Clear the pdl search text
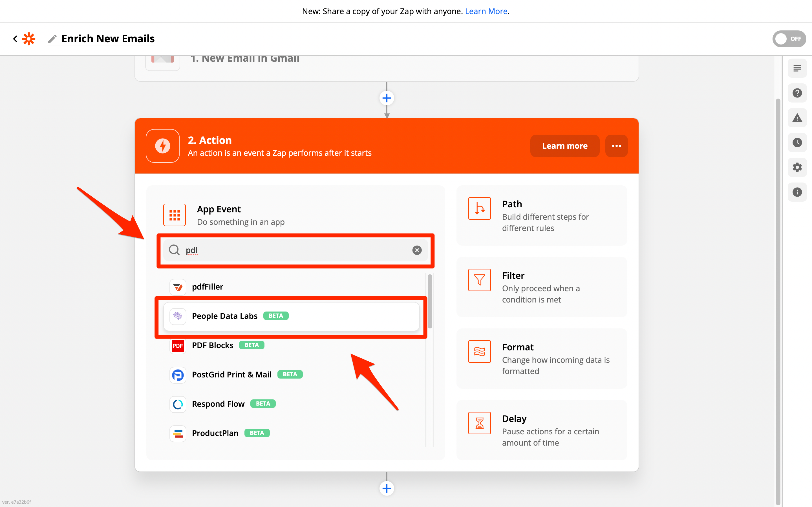The width and height of the screenshot is (812, 507). point(417,250)
